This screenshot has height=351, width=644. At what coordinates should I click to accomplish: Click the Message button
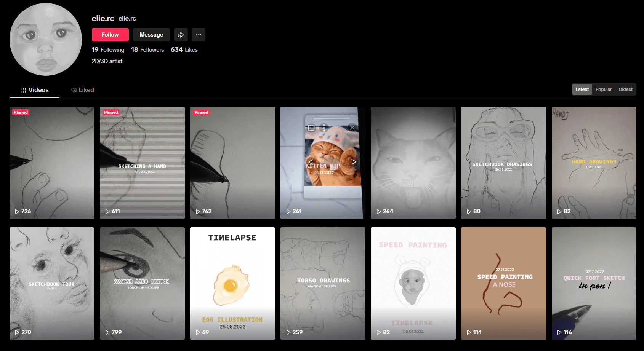(151, 35)
